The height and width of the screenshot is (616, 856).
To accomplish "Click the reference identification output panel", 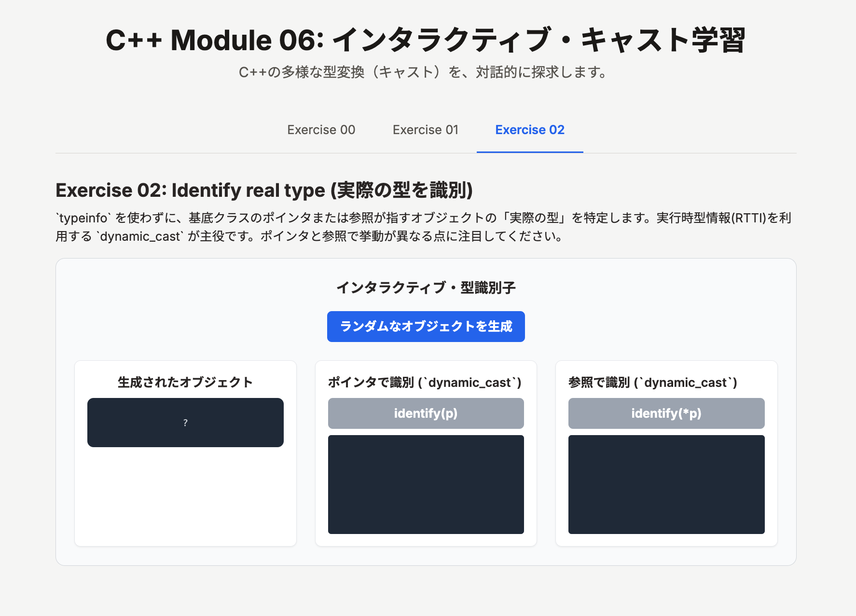I will 666,484.
